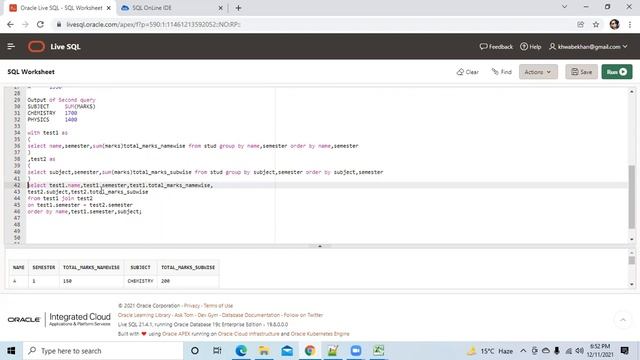Viewport: 640px width, 360px height.
Task: Select the Oracle Live SQL browser tab
Action: [59, 8]
